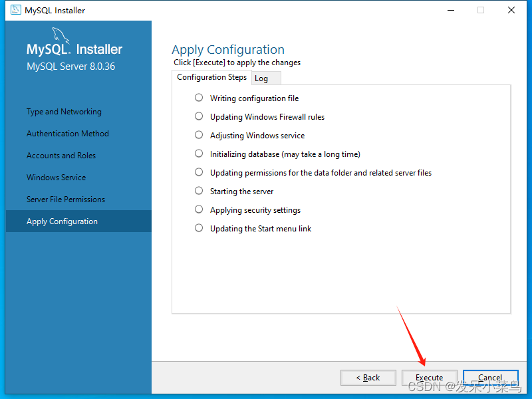Go to Authentication Method step

click(x=68, y=134)
